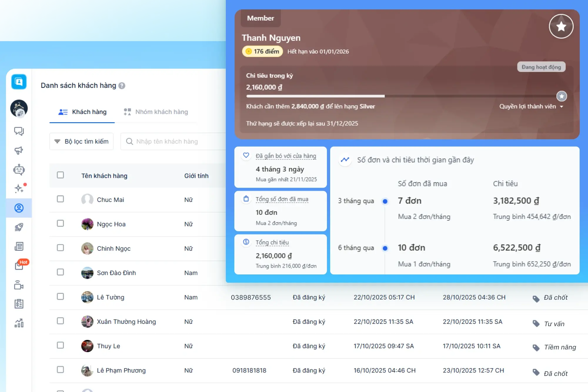Click the Đang hoạt động status badge

click(x=541, y=67)
